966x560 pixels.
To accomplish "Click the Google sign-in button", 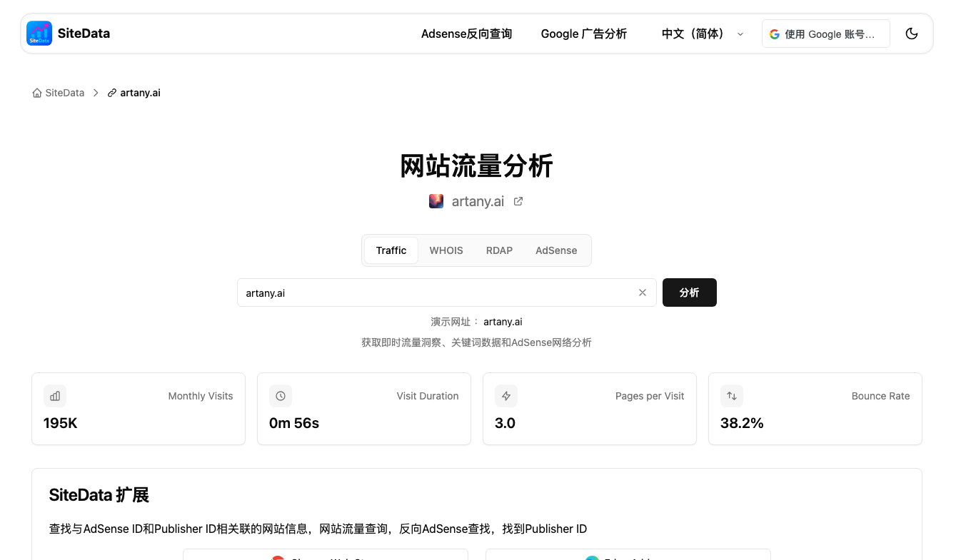I will point(825,34).
